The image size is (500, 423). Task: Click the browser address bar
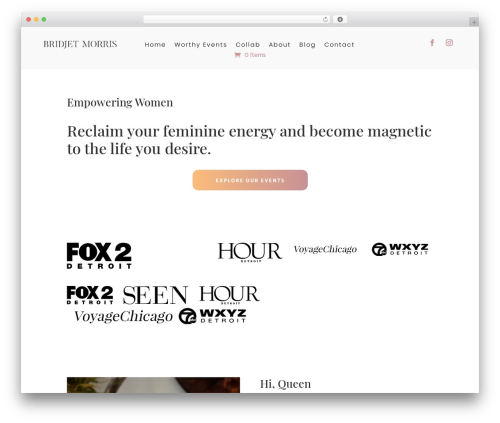pyautogui.click(x=233, y=20)
